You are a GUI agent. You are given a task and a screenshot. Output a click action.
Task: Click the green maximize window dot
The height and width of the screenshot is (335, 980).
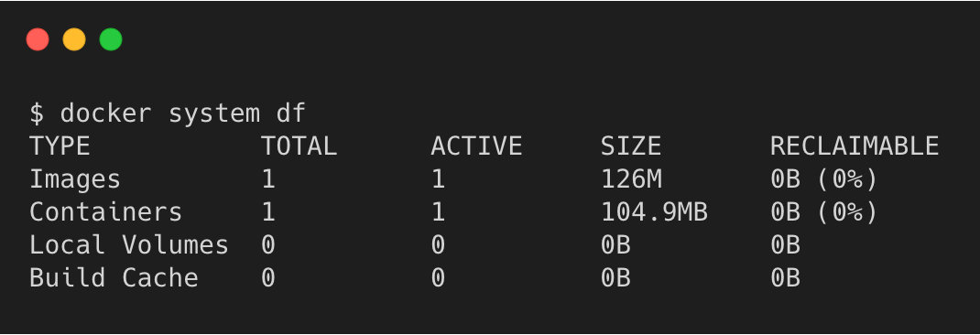click(x=111, y=39)
